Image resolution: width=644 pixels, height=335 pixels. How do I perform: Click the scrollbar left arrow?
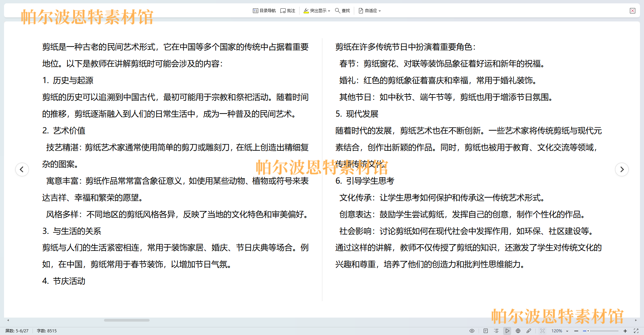8,320
